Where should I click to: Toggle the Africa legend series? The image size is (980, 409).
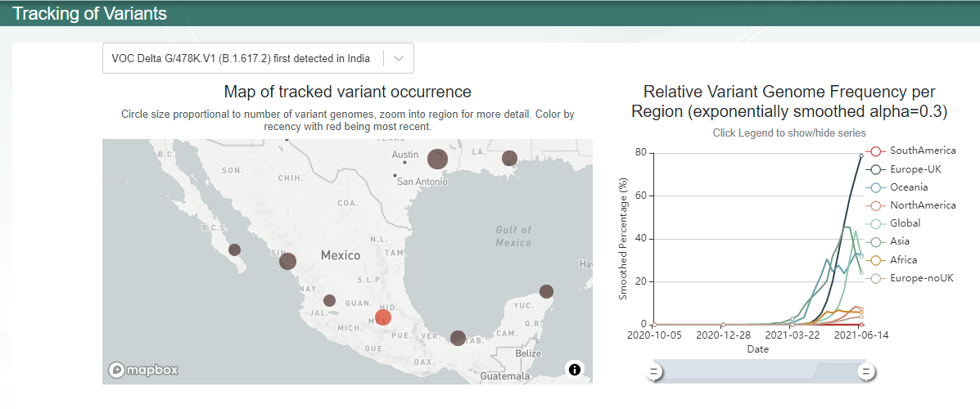pyautogui.click(x=895, y=260)
